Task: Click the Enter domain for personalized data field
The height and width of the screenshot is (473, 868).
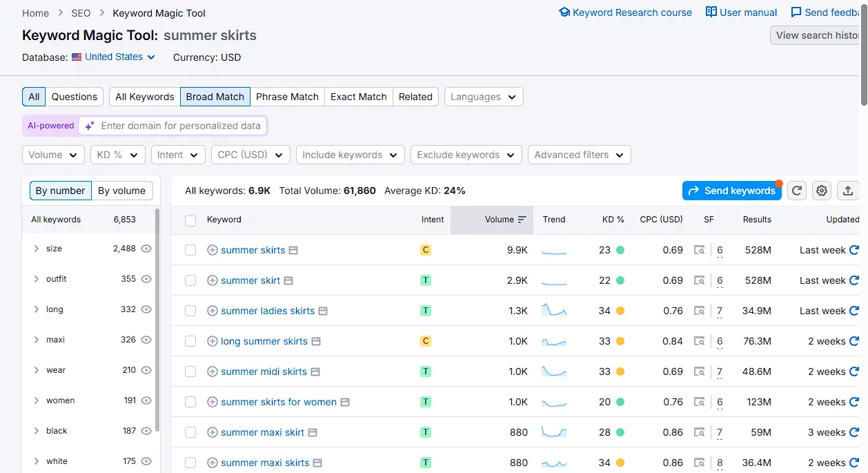Action: coord(172,126)
